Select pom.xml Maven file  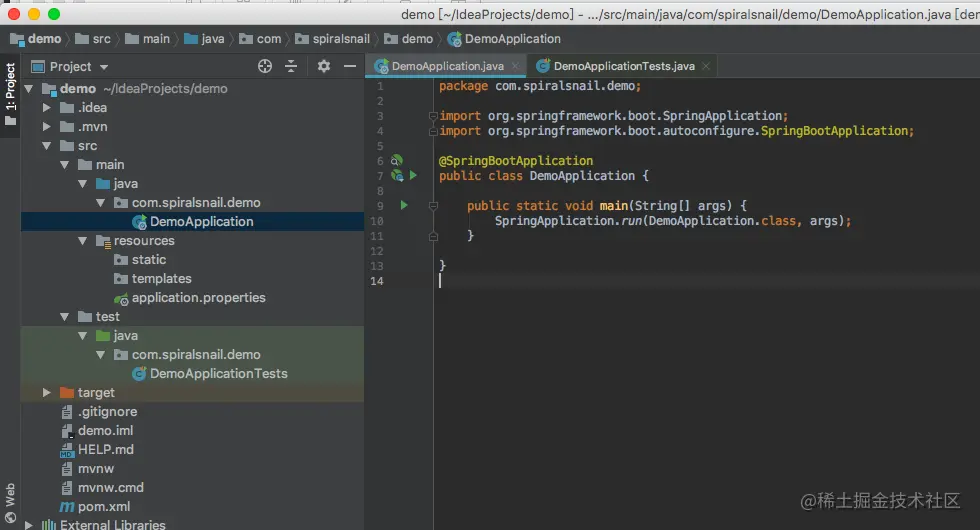[x=104, y=506]
